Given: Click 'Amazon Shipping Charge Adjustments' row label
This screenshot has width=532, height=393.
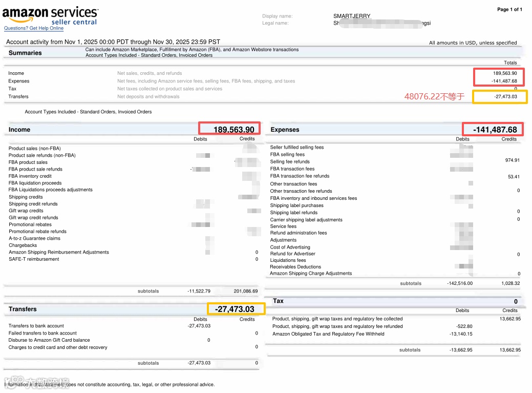Looking at the screenshot, I should tap(311, 274).
